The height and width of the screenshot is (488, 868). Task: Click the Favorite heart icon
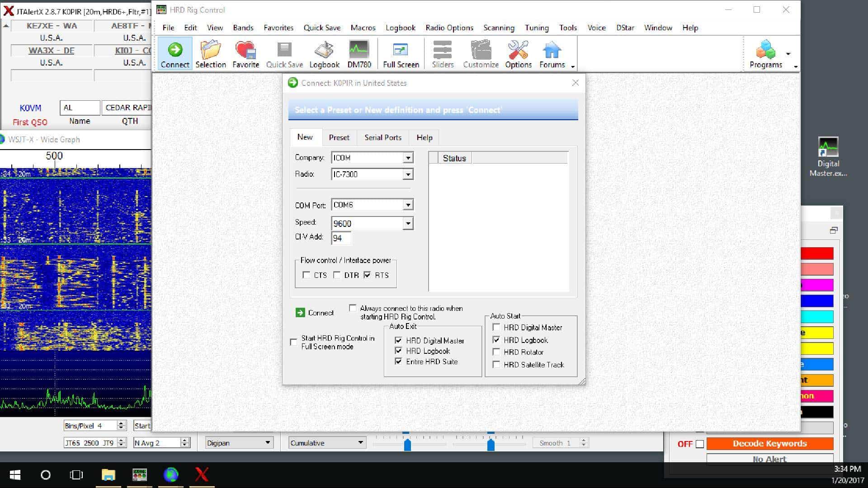pyautogui.click(x=245, y=52)
